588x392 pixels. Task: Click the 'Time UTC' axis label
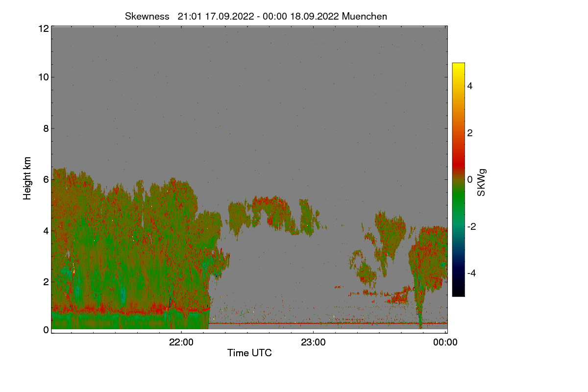249,353
